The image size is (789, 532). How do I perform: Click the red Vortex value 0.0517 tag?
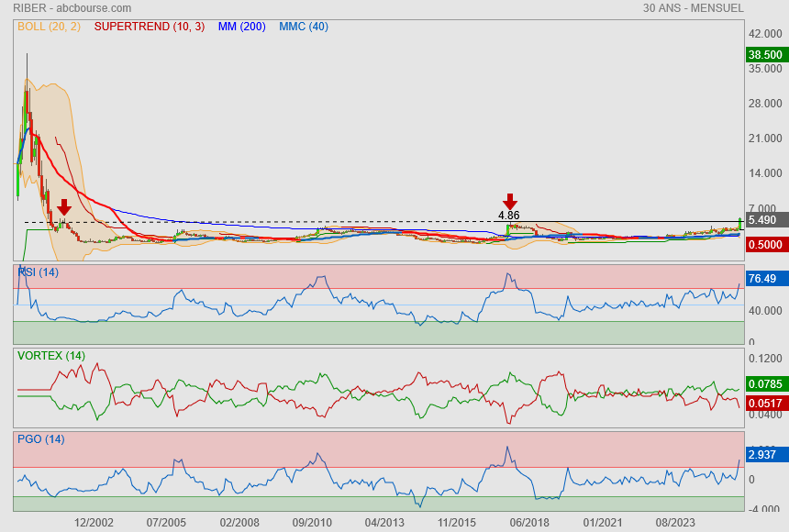pyautogui.click(x=766, y=404)
